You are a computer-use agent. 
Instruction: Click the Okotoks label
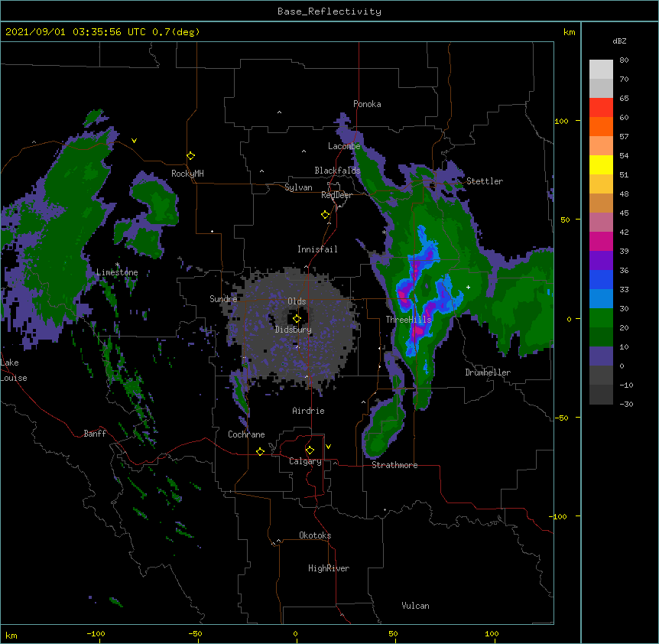point(315,535)
